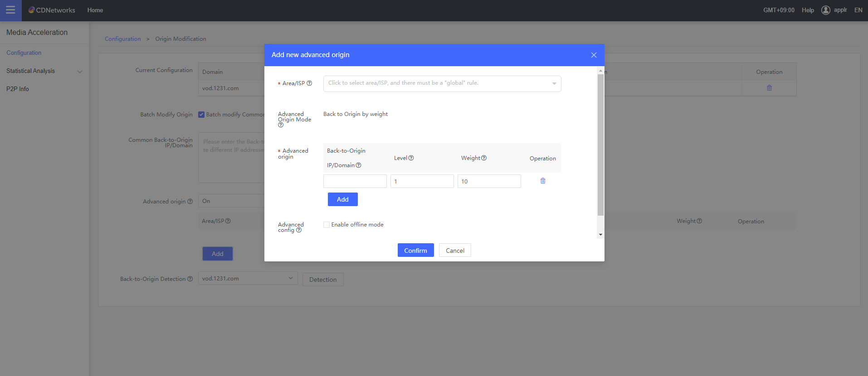
Task: Click the Area/ISP help question icon in dialog
Action: (309, 83)
